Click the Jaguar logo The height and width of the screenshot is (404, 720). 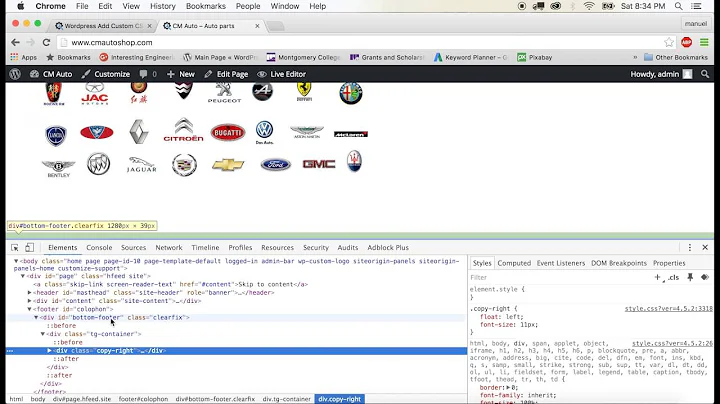141,164
